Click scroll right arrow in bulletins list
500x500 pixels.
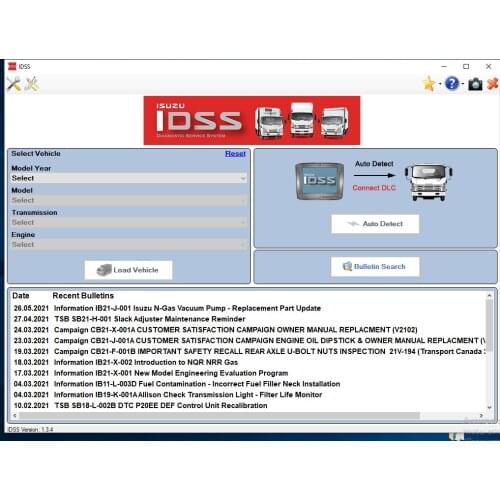[x=481, y=416]
